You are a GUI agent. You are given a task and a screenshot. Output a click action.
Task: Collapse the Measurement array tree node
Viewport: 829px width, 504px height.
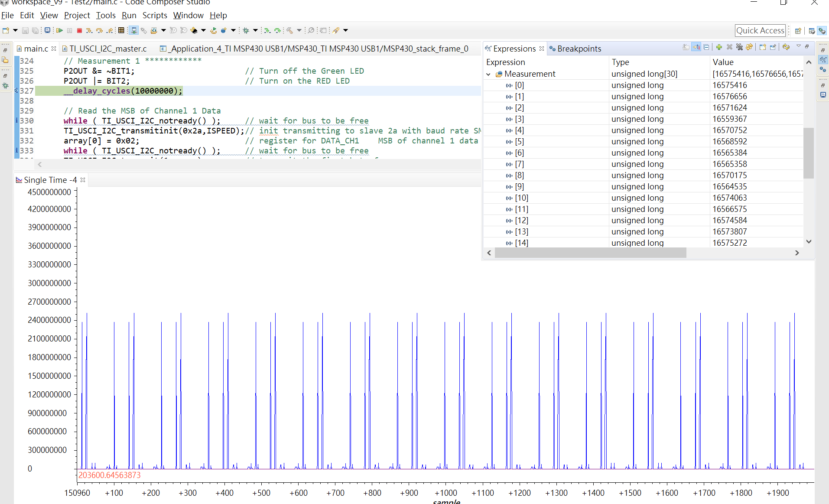click(x=488, y=74)
